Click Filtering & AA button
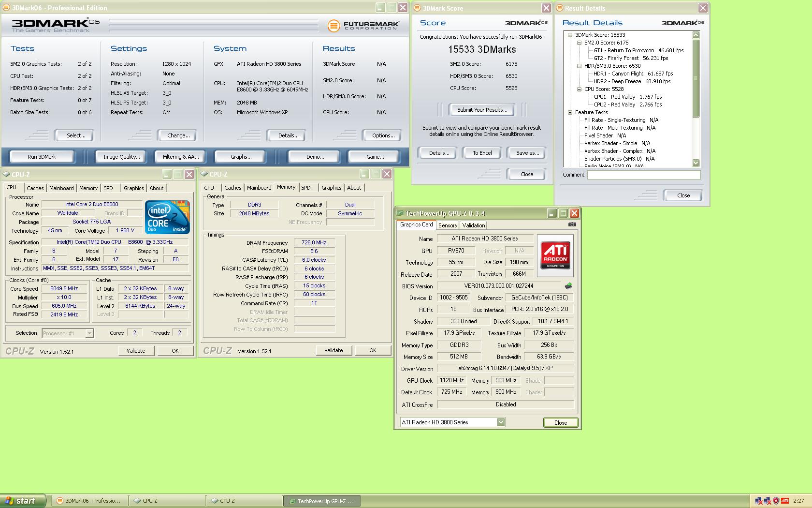Image resolution: width=812 pixels, height=508 pixels. [x=181, y=157]
